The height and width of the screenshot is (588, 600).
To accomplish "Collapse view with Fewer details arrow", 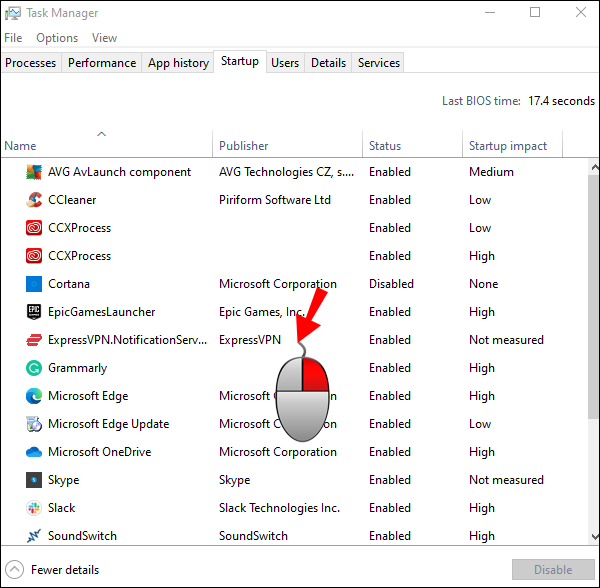I will pyautogui.click(x=15, y=570).
